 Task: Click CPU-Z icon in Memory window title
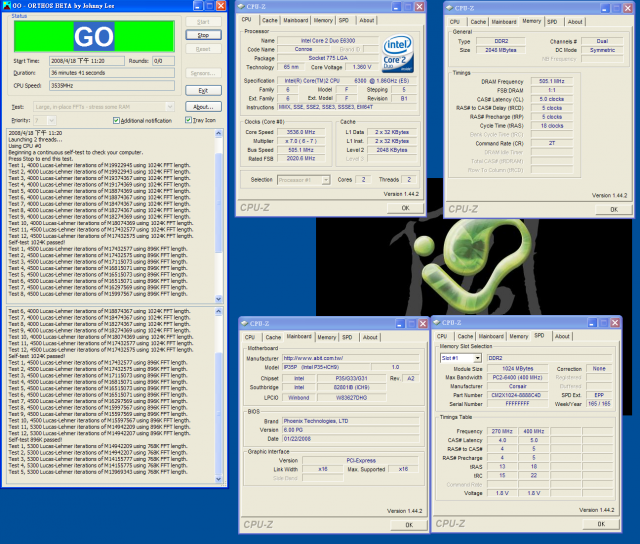pos(449,8)
